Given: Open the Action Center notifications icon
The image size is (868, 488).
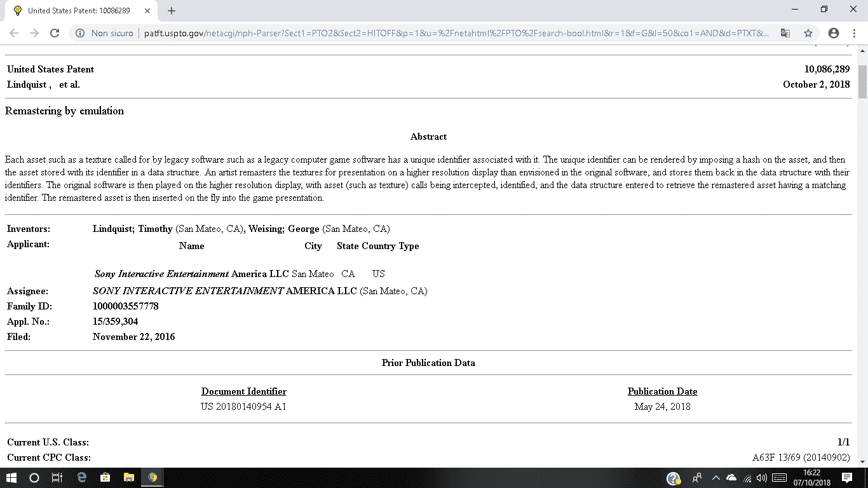Looking at the screenshot, I should (846, 478).
